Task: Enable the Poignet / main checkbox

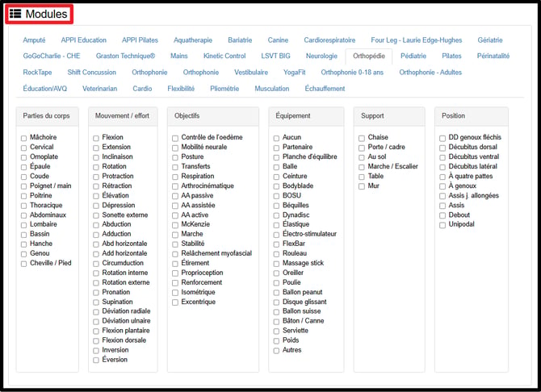Action: (x=23, y=186)
